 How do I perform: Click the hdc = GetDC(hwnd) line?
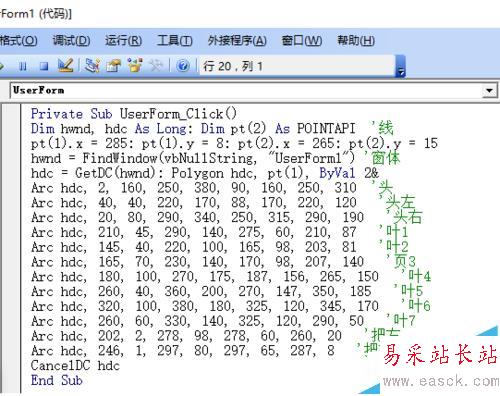point(205,173)
